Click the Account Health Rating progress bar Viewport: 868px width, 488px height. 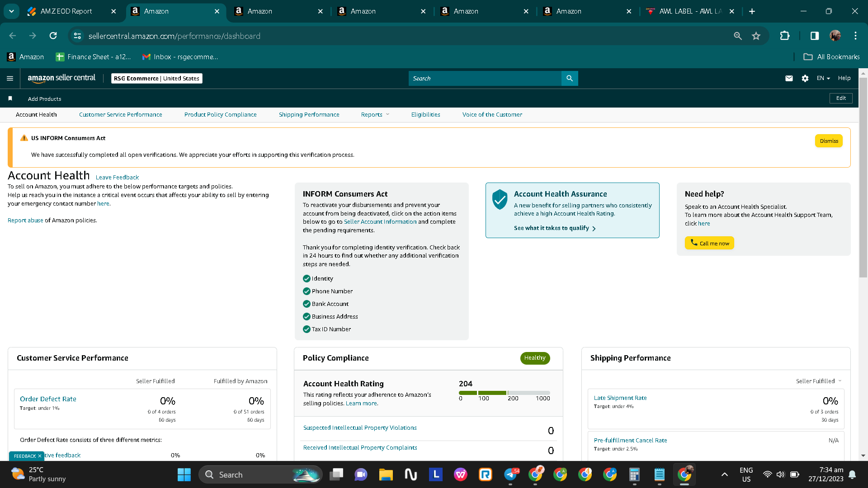coord(505,393)
